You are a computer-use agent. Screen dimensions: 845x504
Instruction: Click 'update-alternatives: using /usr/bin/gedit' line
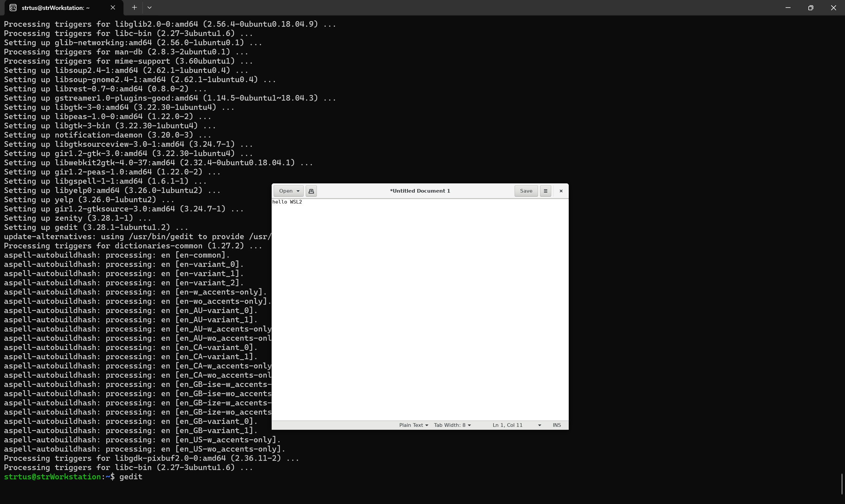pyautogui.click(x=138, y=236)
